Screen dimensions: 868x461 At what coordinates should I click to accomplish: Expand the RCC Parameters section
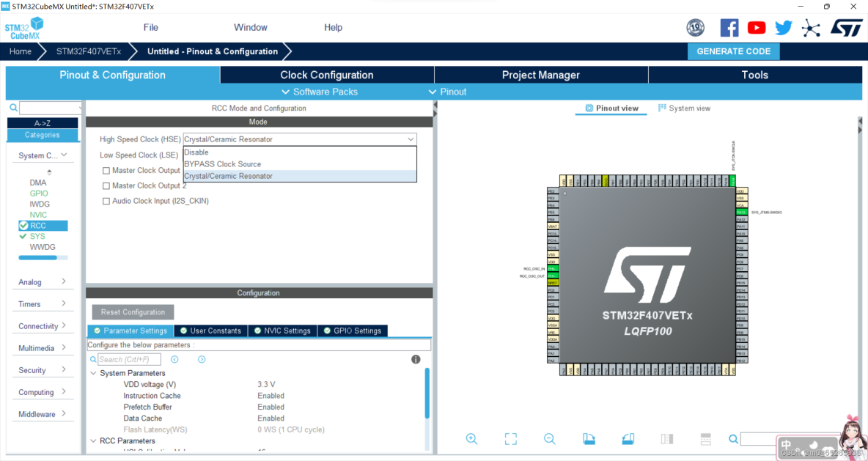click(x=92, y=440)
